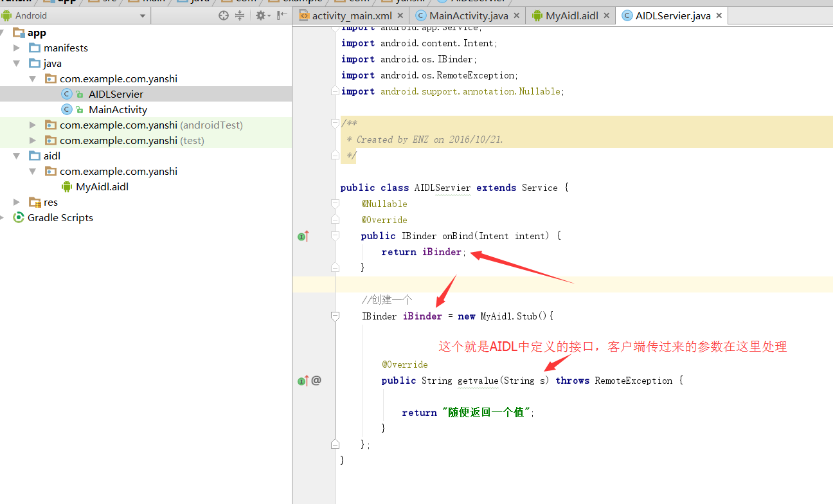This screenshot has height=504, width=833.
Task: Click the @ gutter marker beside getvalue
Action: coord(316,381)
